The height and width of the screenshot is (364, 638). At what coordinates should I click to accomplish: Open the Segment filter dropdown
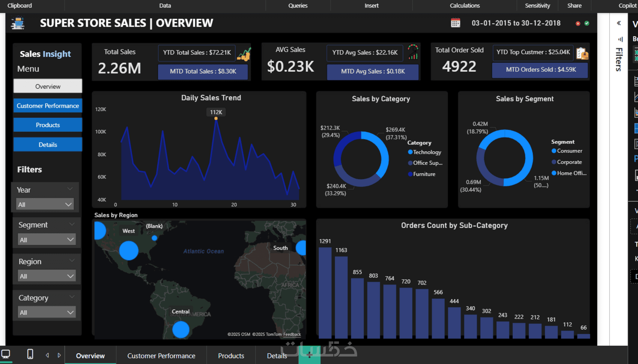tap(47, 239)
